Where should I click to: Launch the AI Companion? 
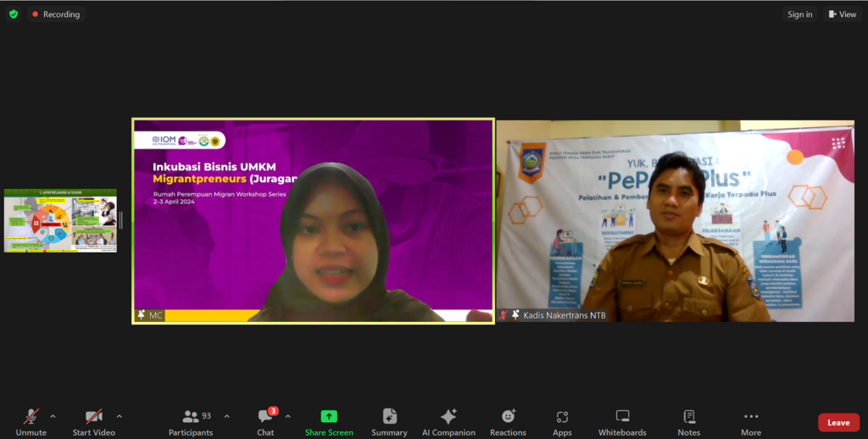[448, 421]
